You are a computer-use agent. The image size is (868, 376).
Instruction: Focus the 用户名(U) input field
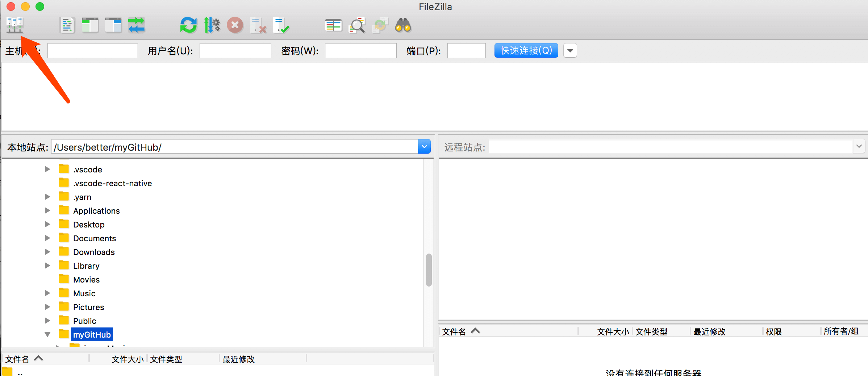coord(235,51)
